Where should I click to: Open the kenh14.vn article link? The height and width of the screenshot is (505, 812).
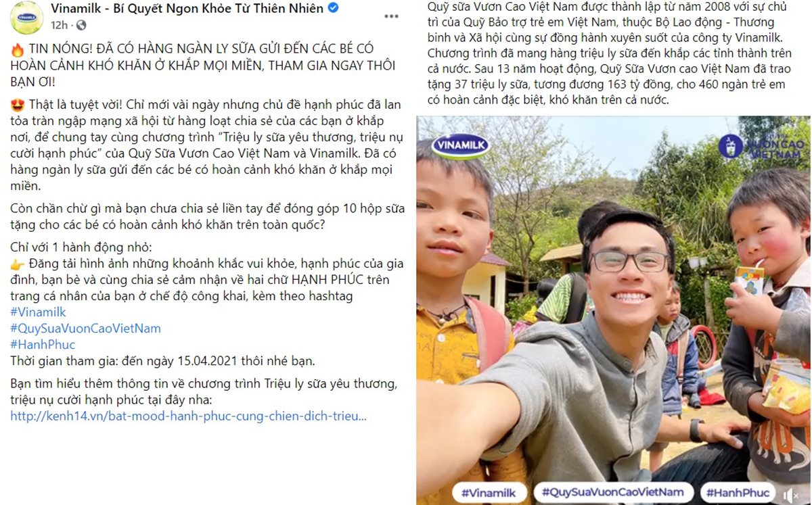click(188, 416)
